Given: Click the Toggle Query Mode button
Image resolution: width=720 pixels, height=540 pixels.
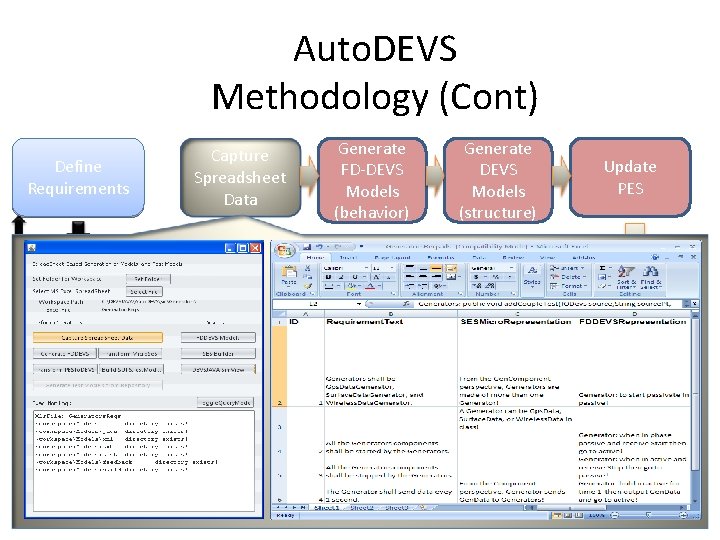Looking at the screenshot, I should pos(225,403).
